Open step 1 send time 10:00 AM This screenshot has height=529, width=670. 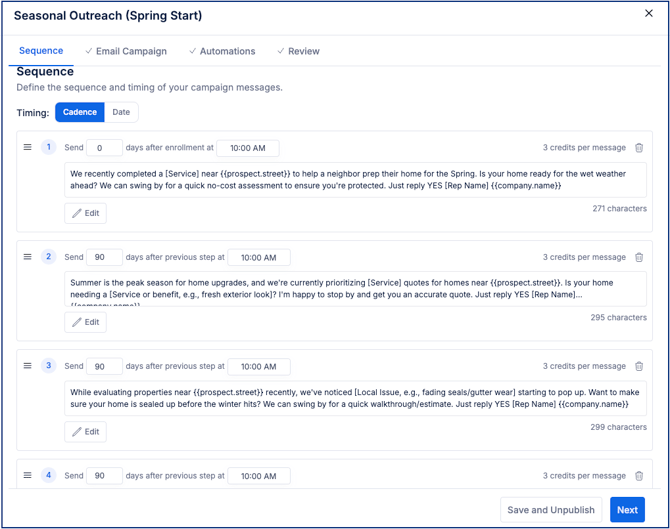(248, 148)
